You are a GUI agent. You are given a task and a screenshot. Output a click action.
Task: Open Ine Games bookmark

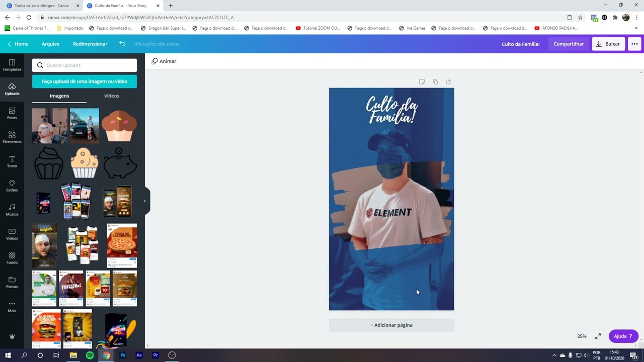click(412, 28)
